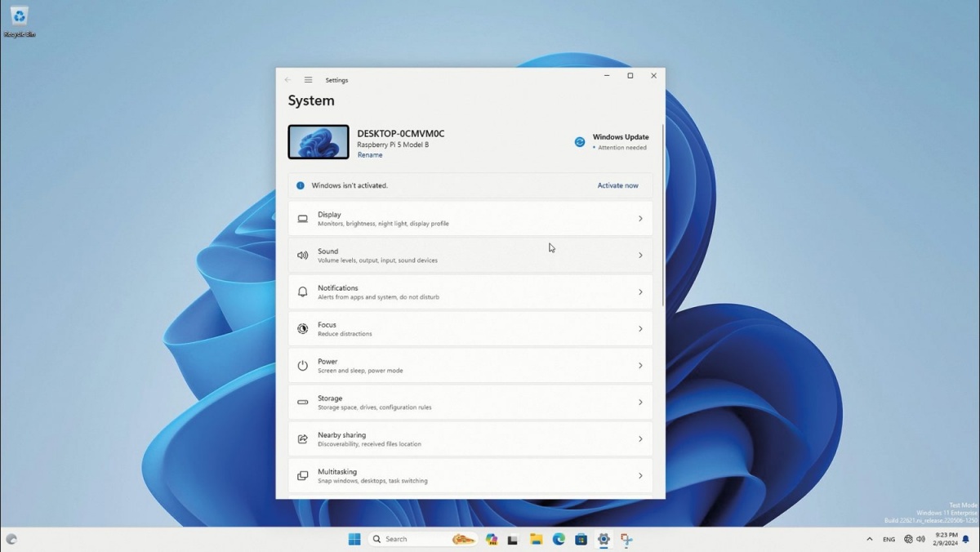
Task: Open the notification bell in system tray
Action: [x=965, y=539]
